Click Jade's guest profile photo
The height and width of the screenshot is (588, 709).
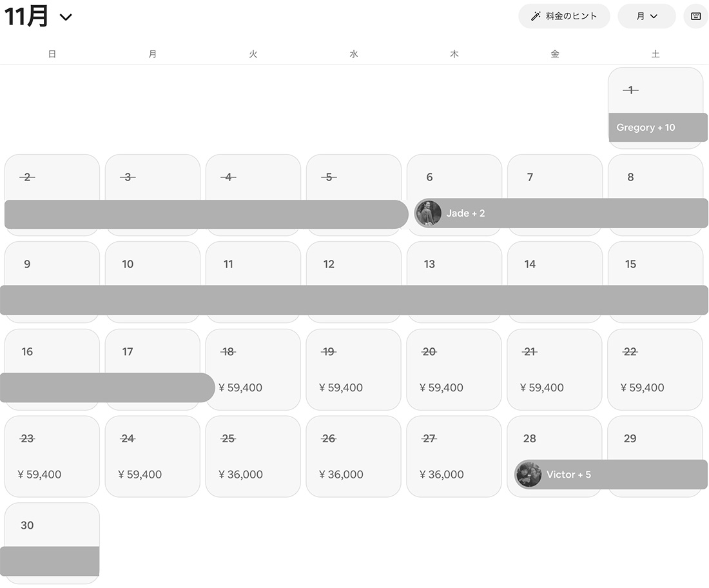click(x=429, y=213)
